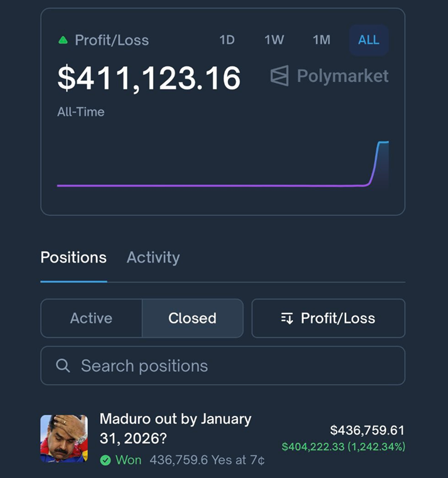448x478 pixels.
Task: Open the Maduro out by January market
Action: pos(175,428)
